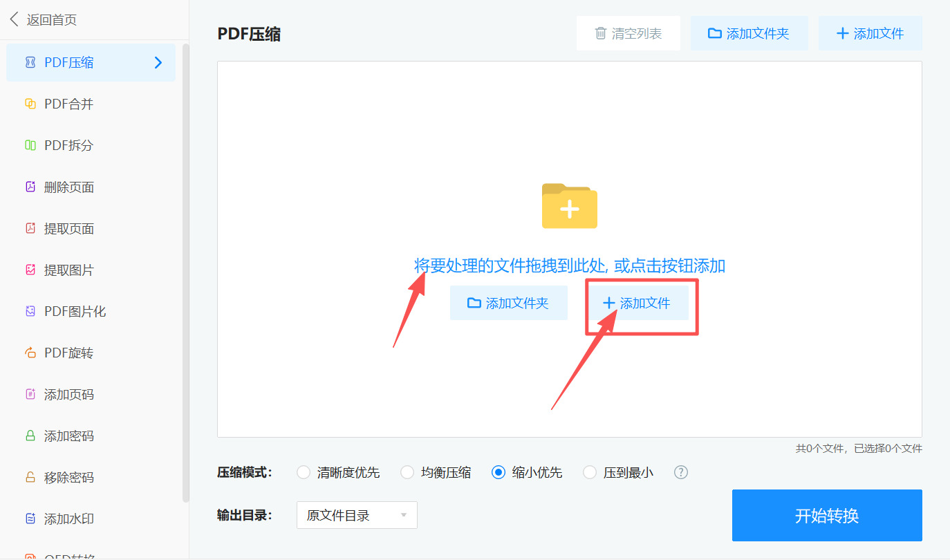Viewport: 950px width, 560px height.
Task: Click the 开始转换 button
Action: pyautogui.click(x=827, y=515)
